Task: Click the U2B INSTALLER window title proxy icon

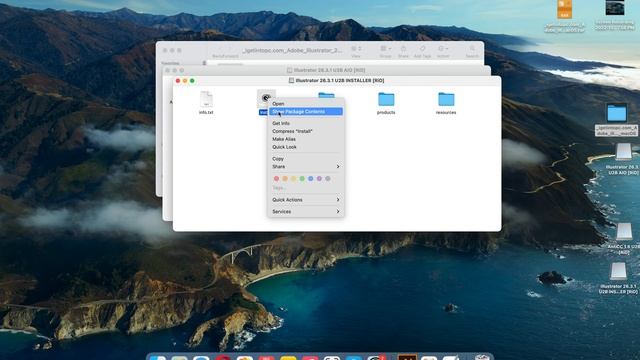Action: 291,81
